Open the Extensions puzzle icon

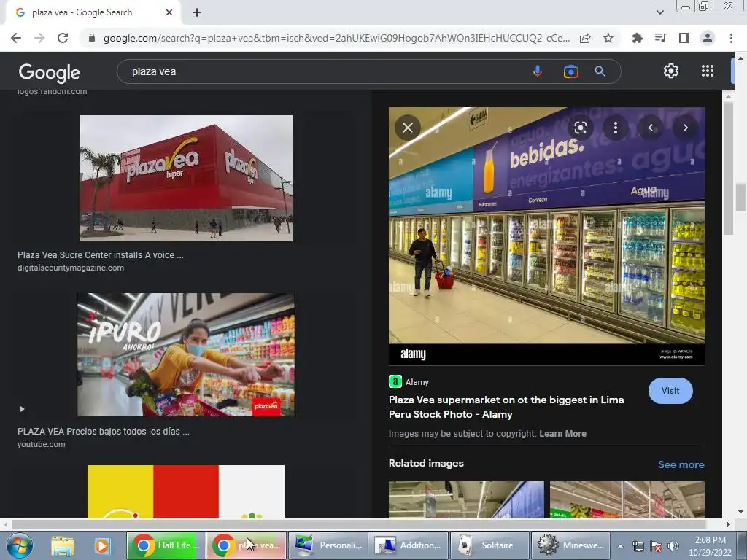coord(637,38)
